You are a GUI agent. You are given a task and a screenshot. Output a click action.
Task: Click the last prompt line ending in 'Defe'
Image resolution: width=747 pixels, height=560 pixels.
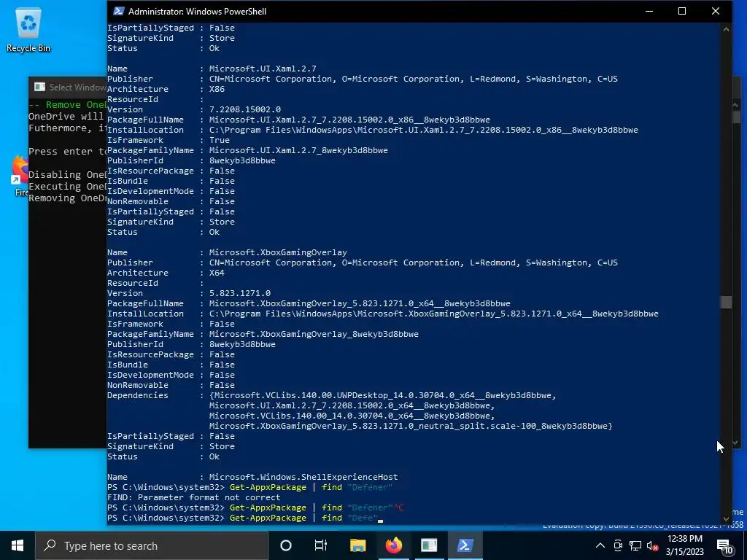point(245,518)
